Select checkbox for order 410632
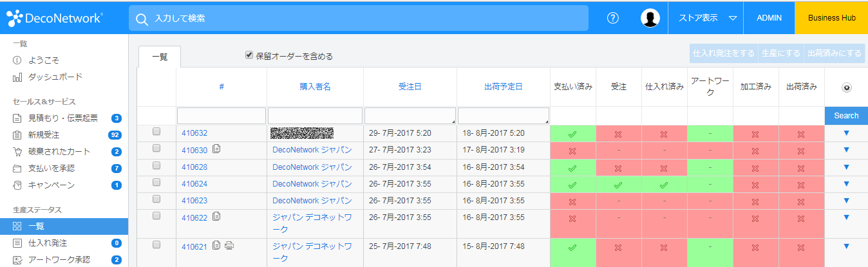Viewport: 868px width, 267px height. coord(156,131)
